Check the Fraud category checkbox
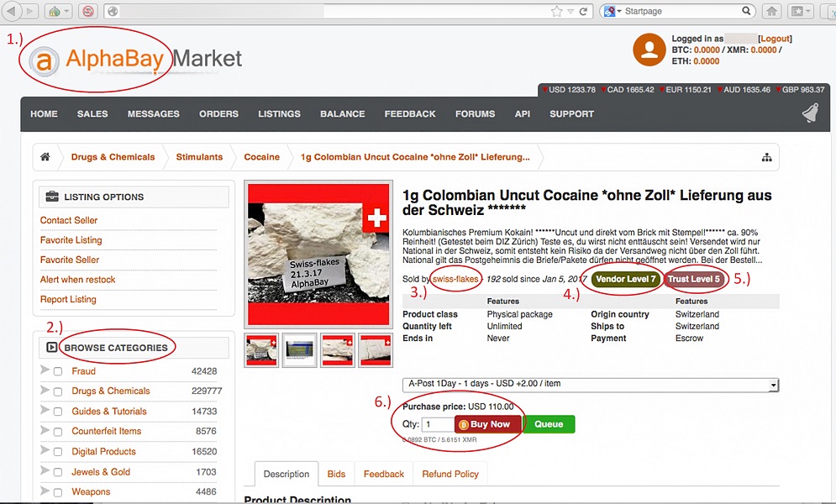The height and width of the screenshot is (504, 836). pos(58,371)
